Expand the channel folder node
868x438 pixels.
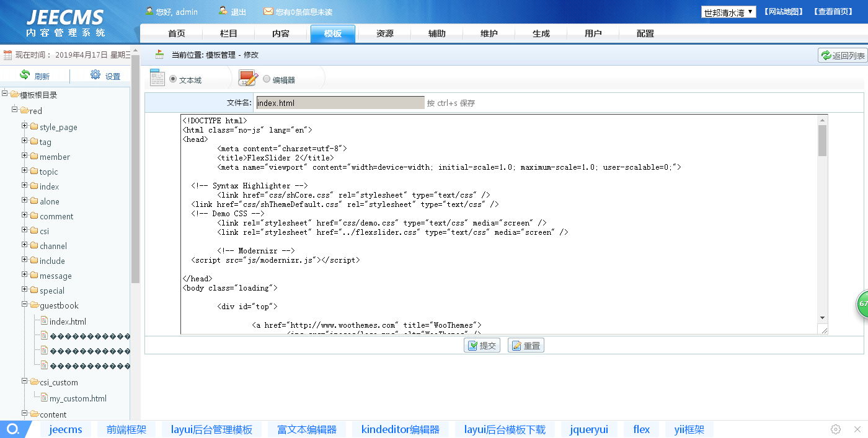click(25, 245)
